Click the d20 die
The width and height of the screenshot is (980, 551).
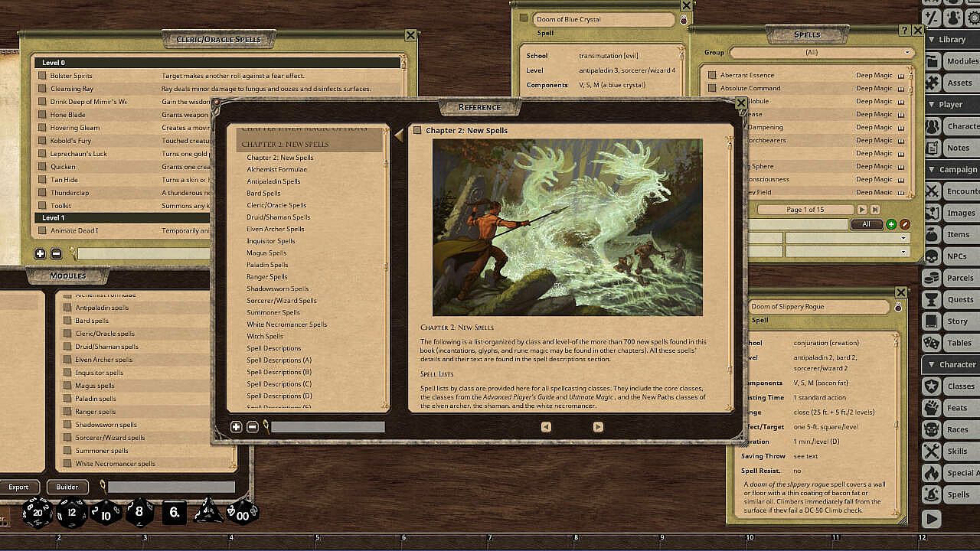pos(38,512)
